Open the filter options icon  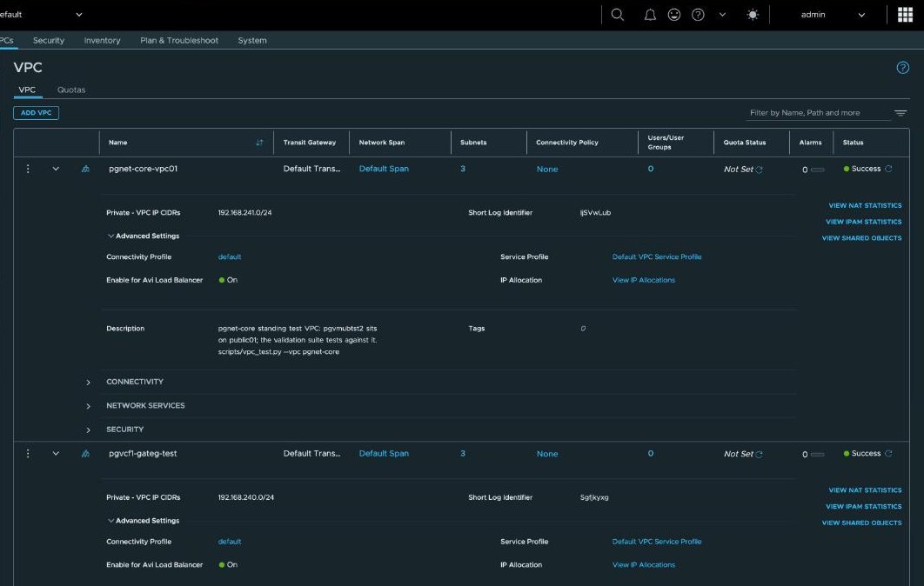[901, 112]
